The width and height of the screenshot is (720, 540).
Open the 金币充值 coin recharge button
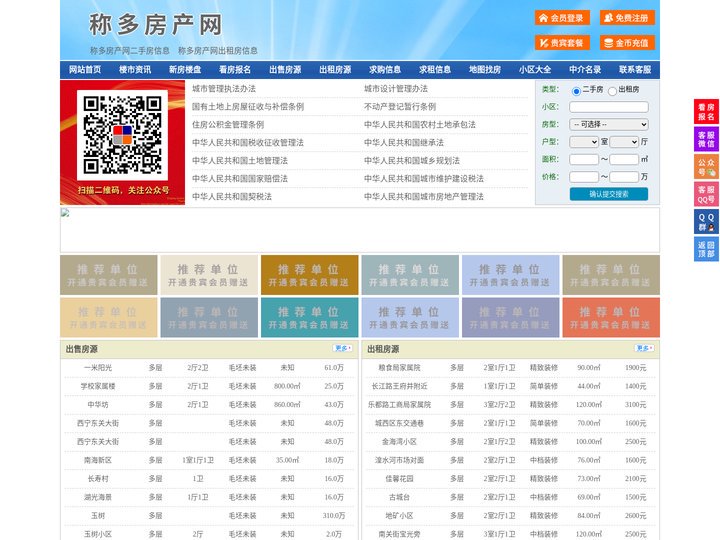627,43
